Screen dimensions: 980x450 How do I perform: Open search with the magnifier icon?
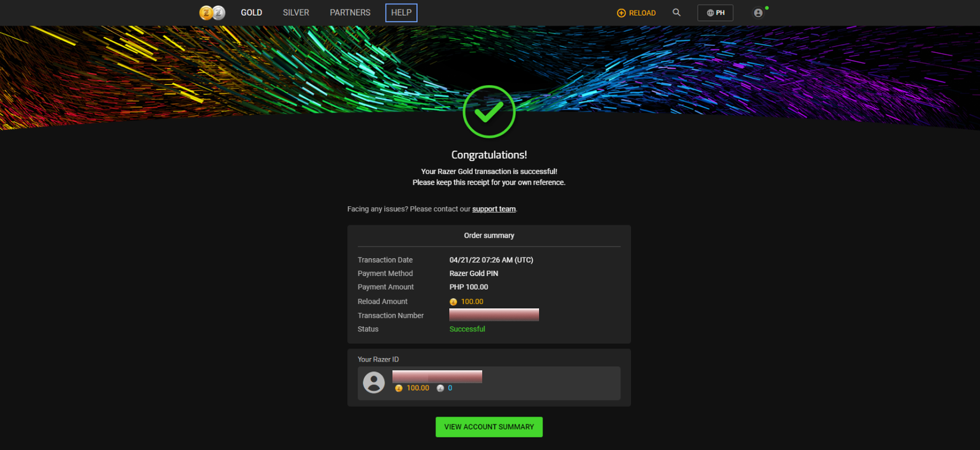676,12
